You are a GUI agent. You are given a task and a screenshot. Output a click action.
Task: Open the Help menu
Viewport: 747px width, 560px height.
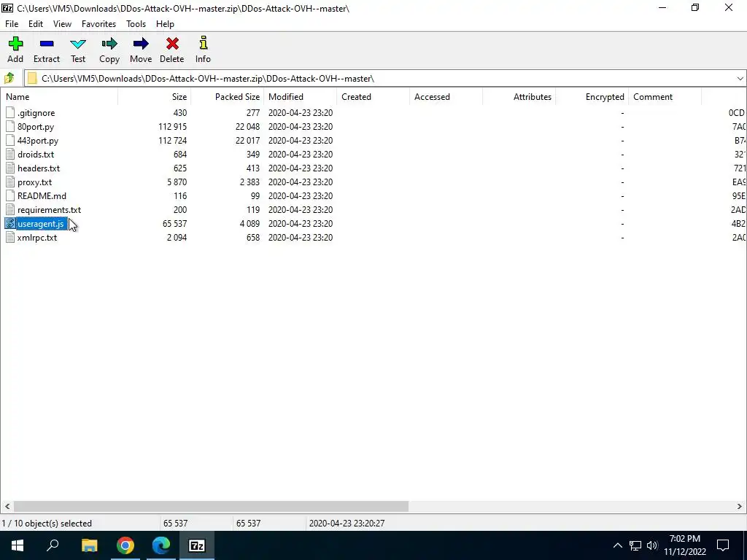pos(165,24)
